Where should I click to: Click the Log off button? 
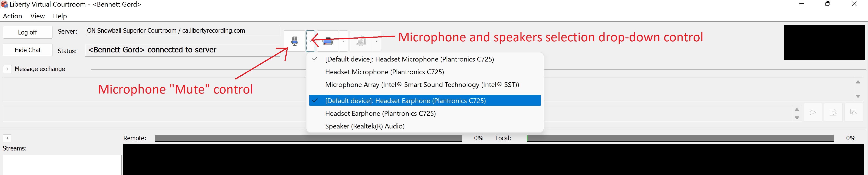click(28, 32)
